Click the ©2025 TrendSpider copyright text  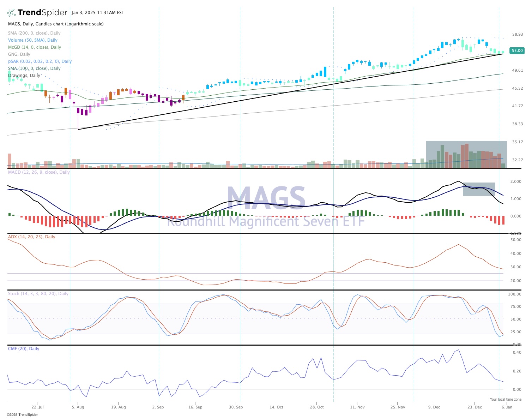(x=22, y=414)
